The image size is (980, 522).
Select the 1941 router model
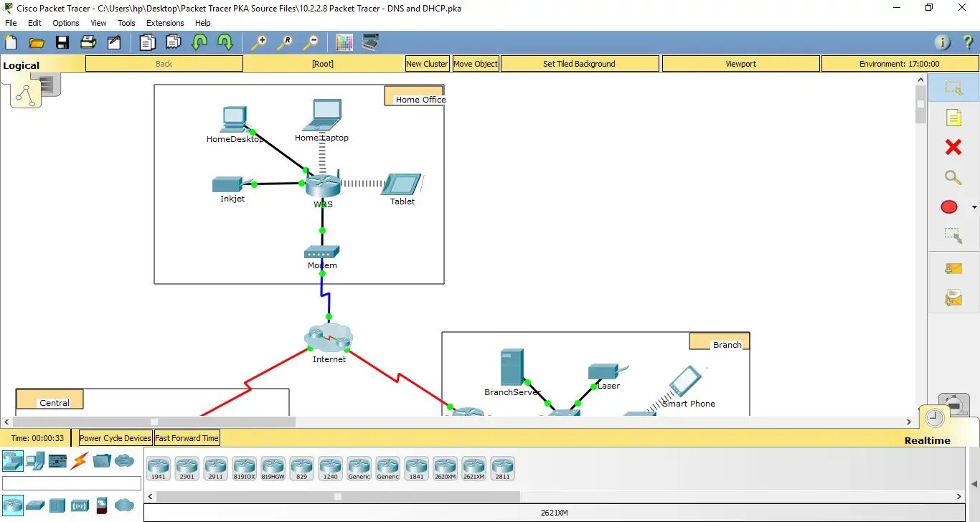coord(158,468)
